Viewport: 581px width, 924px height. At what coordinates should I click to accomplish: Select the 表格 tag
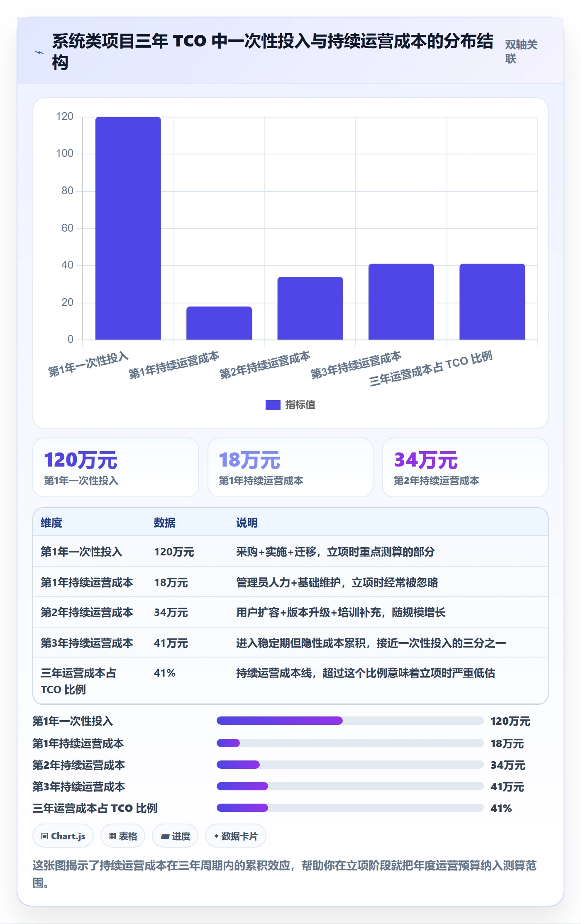pos(123,836)
